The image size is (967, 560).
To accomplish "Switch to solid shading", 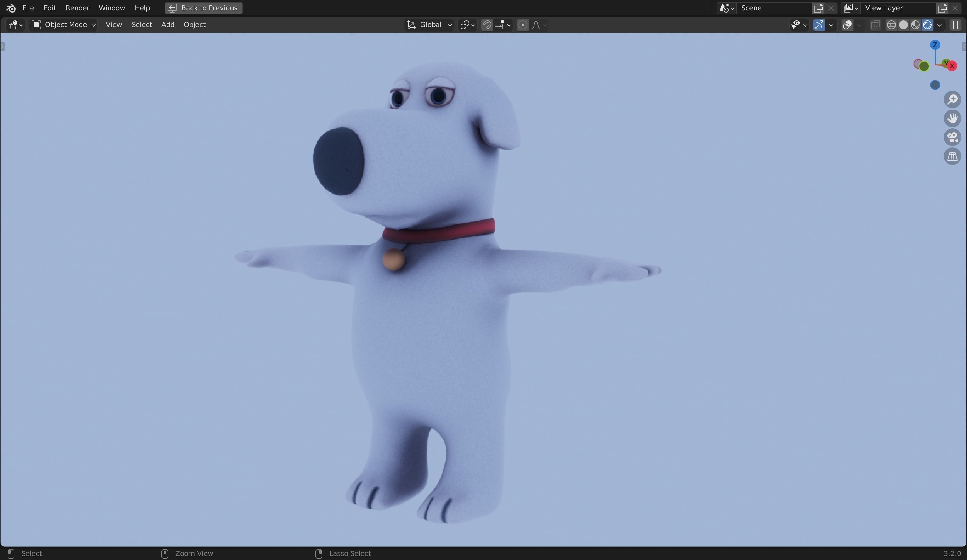I will [903, 25].
